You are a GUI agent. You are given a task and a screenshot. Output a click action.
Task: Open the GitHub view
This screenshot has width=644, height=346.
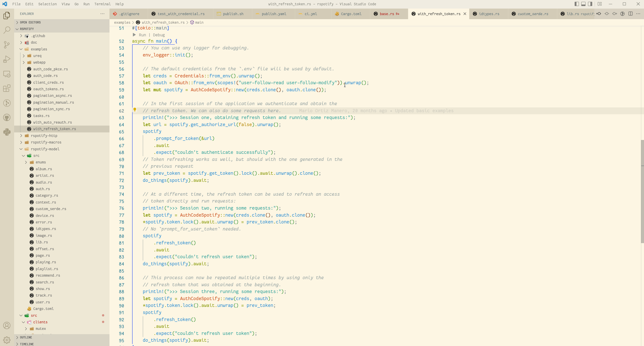(7, 118)
